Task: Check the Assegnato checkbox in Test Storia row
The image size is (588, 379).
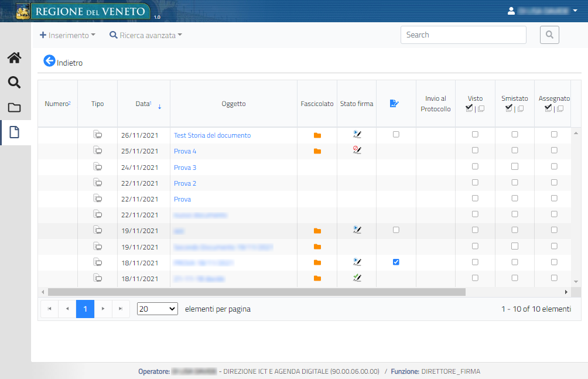Action: click(x=554, y=134)
